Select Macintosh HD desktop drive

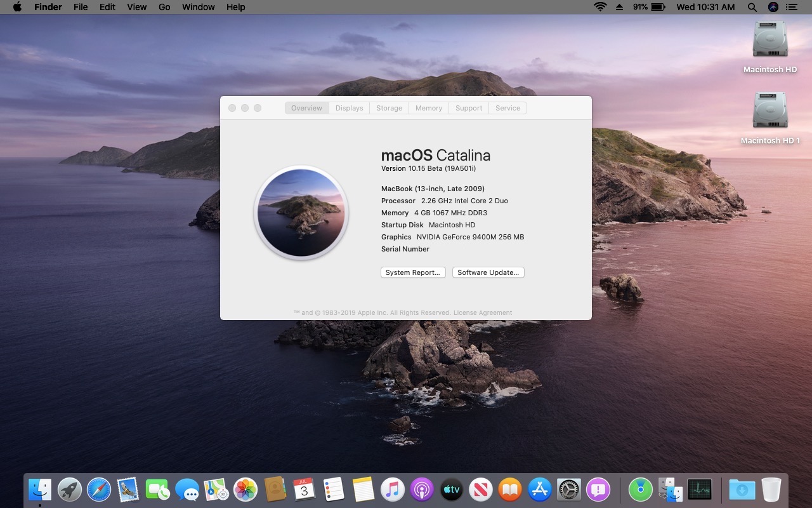[770, 48]
